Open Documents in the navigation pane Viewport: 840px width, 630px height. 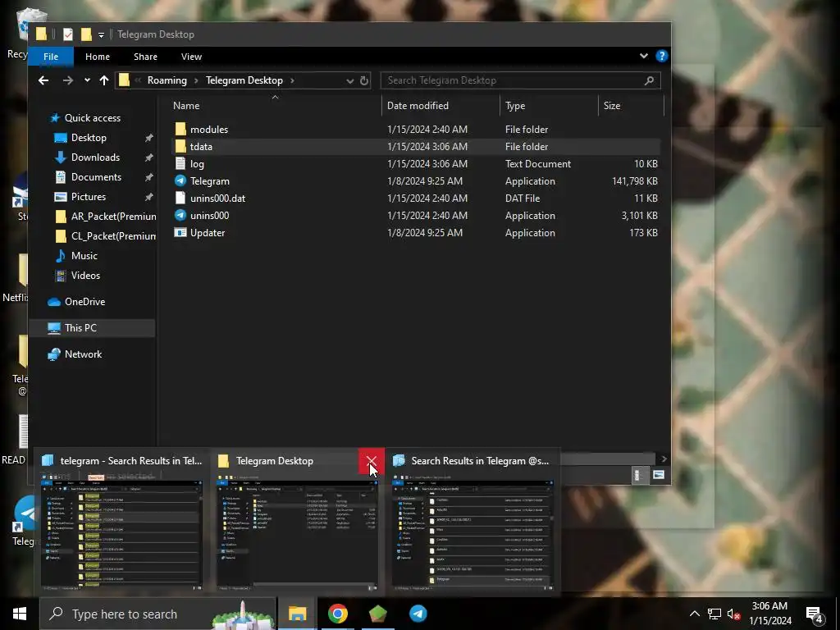96,177
